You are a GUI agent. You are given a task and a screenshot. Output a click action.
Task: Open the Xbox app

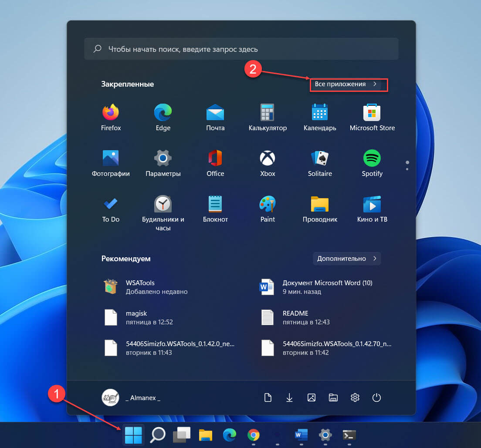[268, 163]
